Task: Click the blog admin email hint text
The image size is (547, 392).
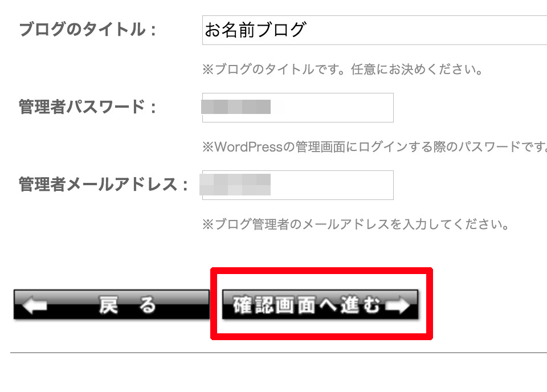Action: [x=356, y=224]
